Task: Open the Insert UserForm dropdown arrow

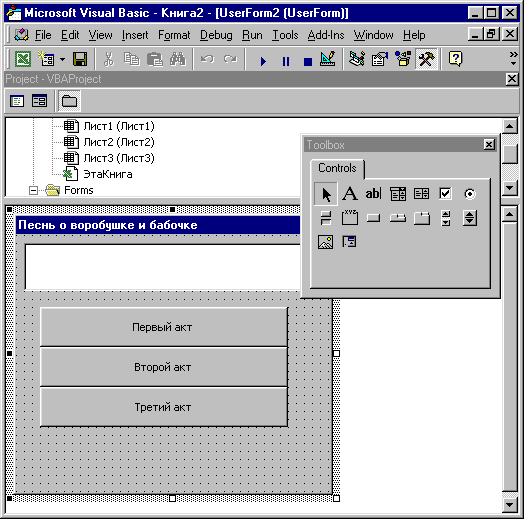Action: coord(62,59)
